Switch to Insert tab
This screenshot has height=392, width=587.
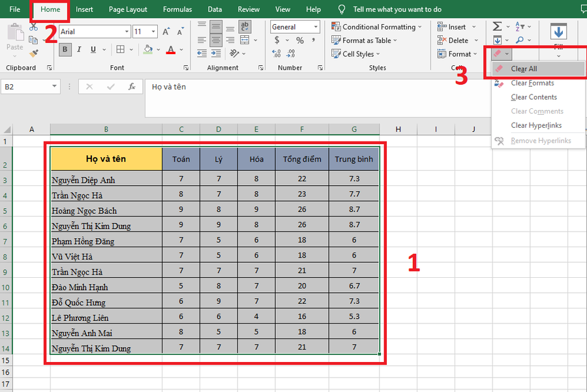tap(84, 9)
